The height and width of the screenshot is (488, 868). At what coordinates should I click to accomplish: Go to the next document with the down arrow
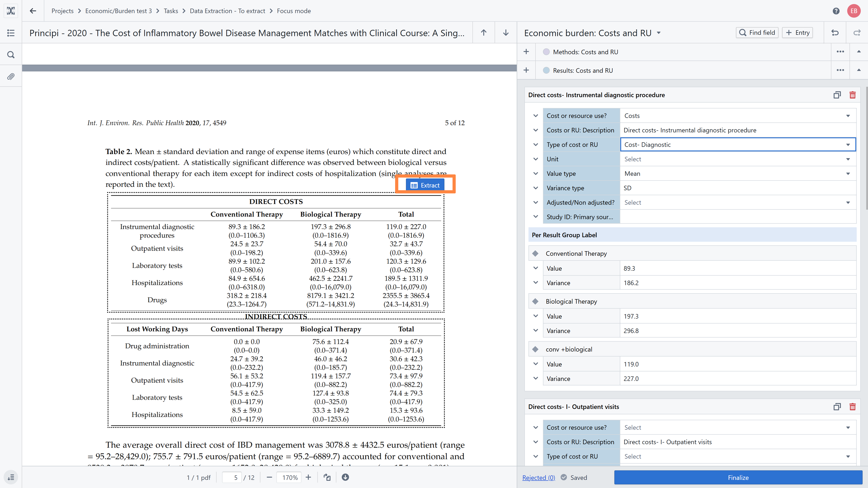(x=506, y=33)
